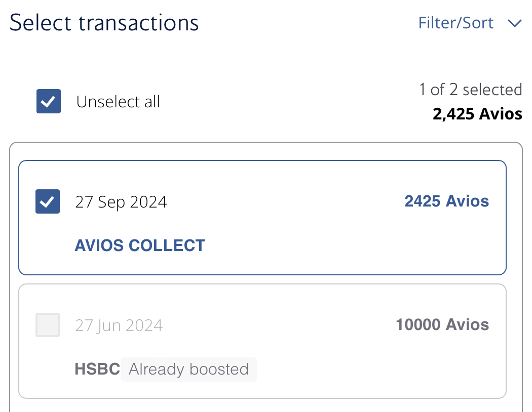Click the 2,425 Avios total summary
This screenshot has width=532, height=412.
pyautogui.click(x=477, y=114)
